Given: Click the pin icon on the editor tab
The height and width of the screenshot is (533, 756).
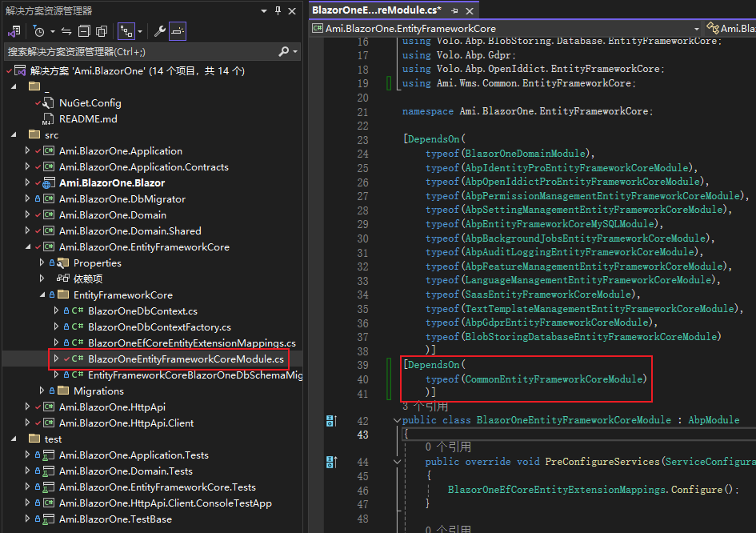Looking at the screenshot, I should [454, 10].
